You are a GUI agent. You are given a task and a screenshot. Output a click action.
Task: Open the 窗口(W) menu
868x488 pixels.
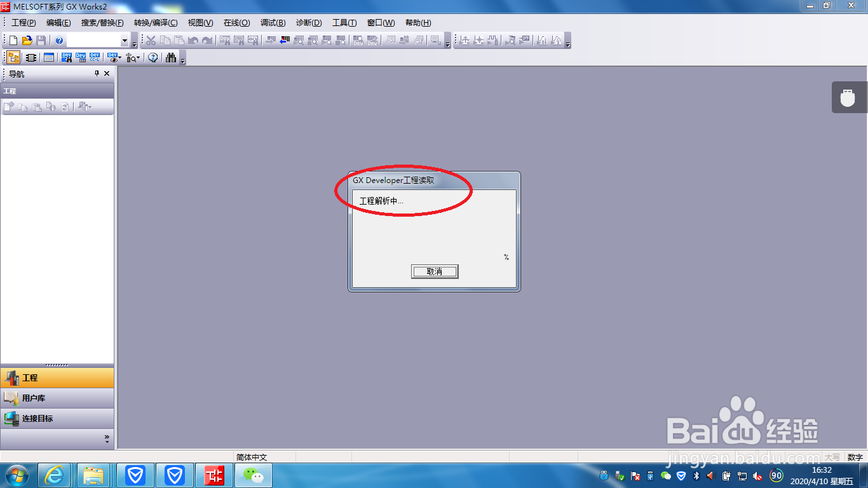pos(381,23)
